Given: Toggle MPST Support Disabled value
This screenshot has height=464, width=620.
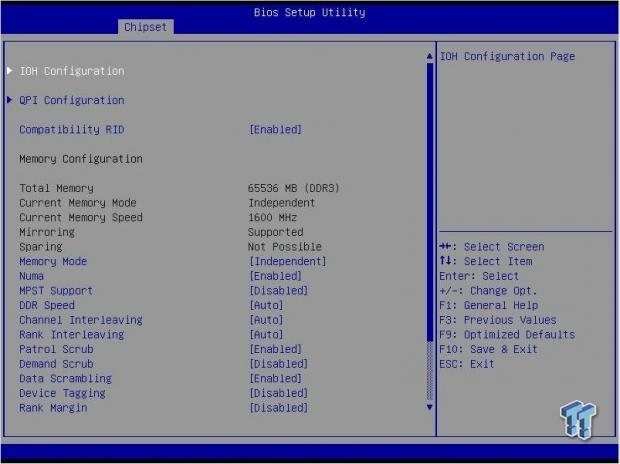Looking at the screenshot, I should click(x=279, y=290).
